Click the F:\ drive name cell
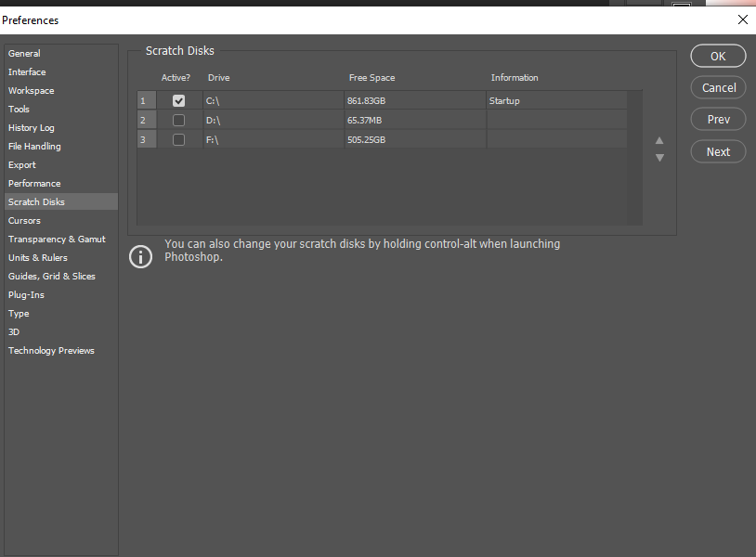The height and width of the screenshot is (557, 756). point(273,140)
